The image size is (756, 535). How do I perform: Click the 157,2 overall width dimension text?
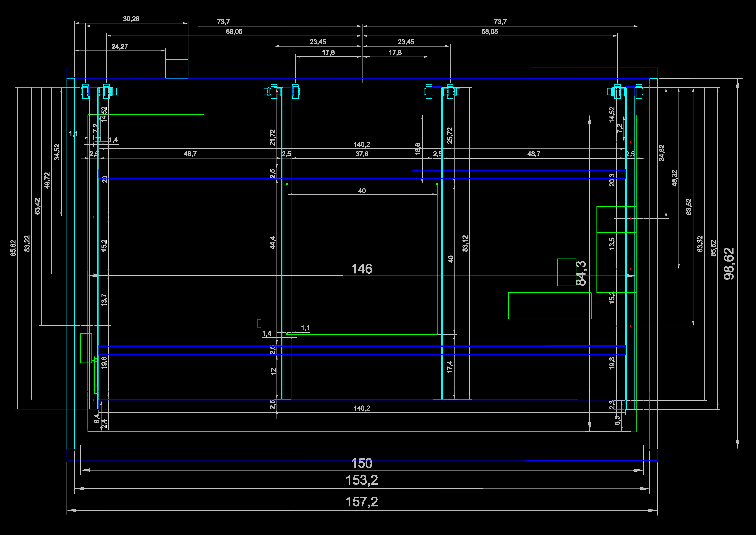click(362, 502)
